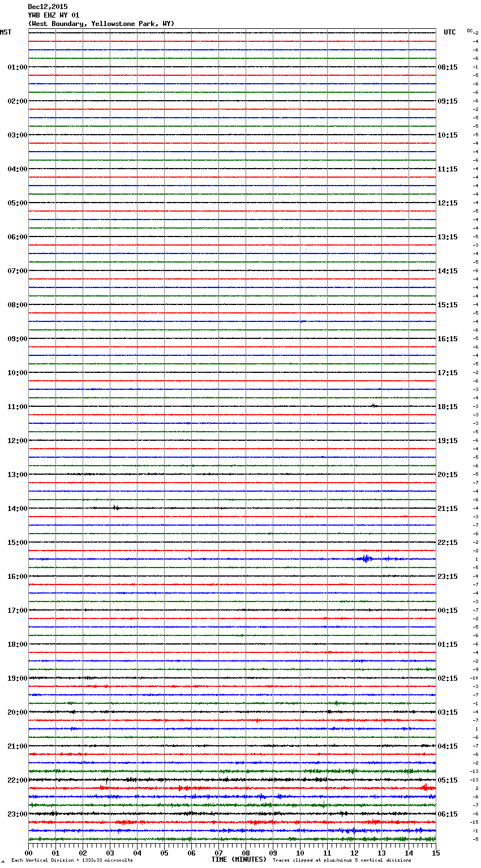481x868 pixels.
Task: Click the 02:15 UTC time label
Action: 448,678
